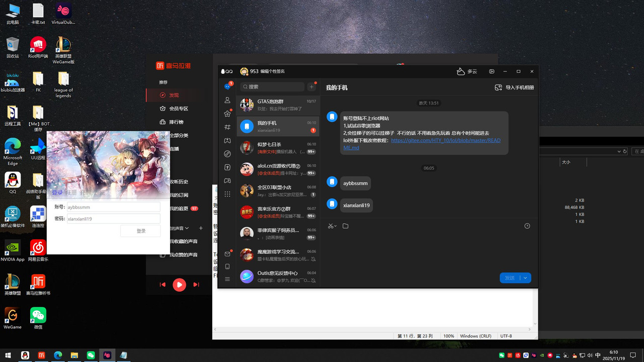
Task: Click Windows (CRLF) in Notepad status bar
Action: coord(475,336)
